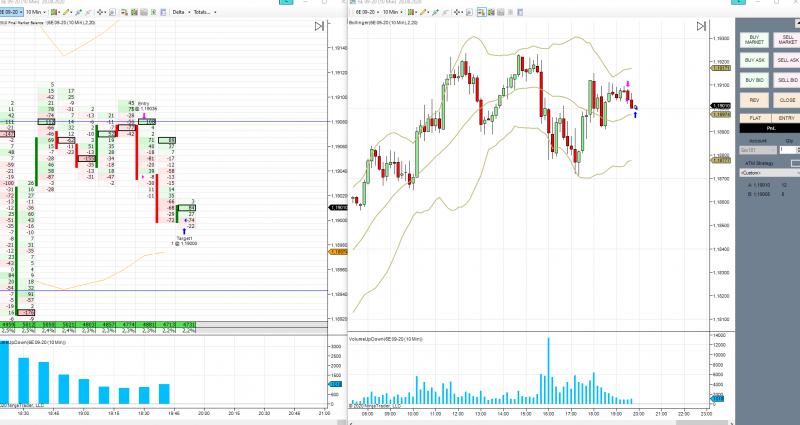Click green arrow window icon in left chart
The image size is (800, 425).
click(x=154, y=12)
